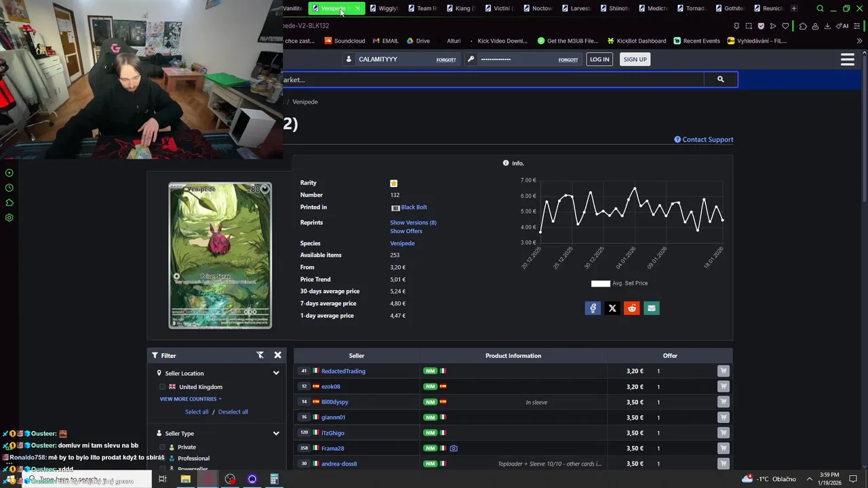The width and height of the screenshot is (868, 488).
Task: Expand the bookmarks bar overflow chevron
Action: 859,41
